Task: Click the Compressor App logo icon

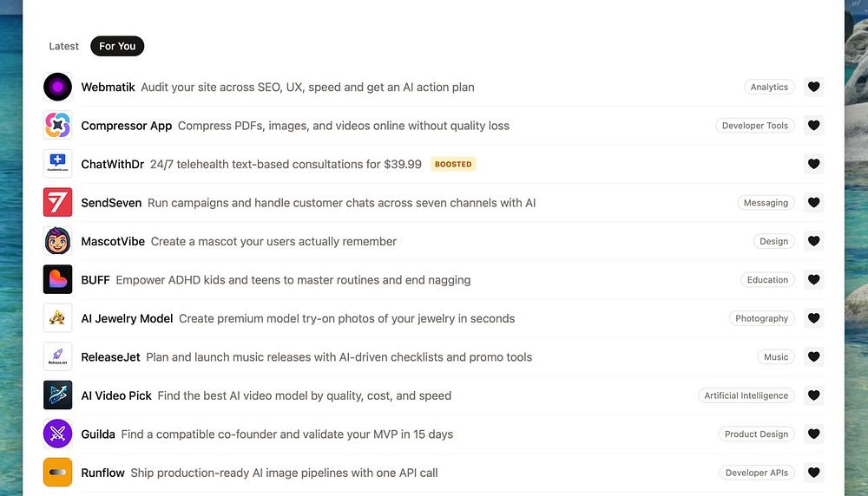Action: 58,126
